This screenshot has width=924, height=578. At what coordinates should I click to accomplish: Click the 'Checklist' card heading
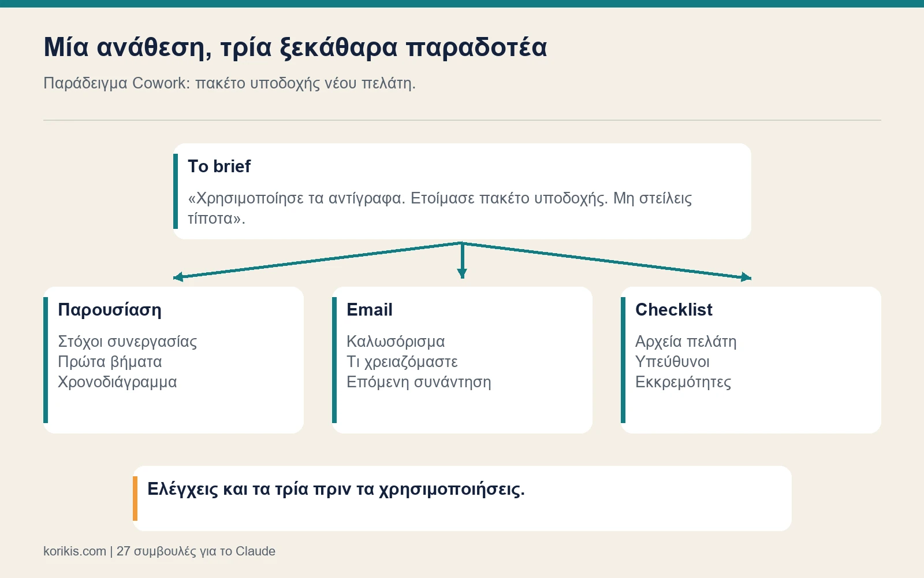tap(674, 310)
